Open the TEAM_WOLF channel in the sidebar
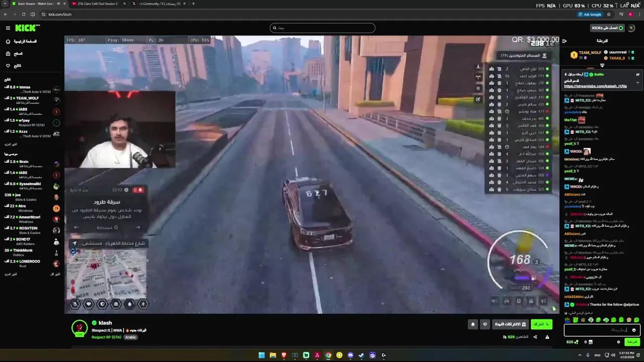The image size is (644, 362). tap(32, 100)
